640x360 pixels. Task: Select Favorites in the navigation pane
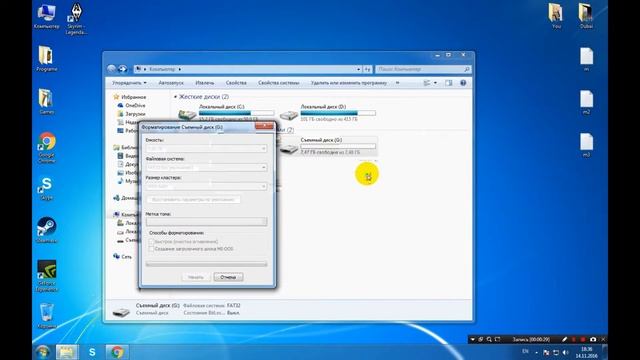click(x=130, y=97)
